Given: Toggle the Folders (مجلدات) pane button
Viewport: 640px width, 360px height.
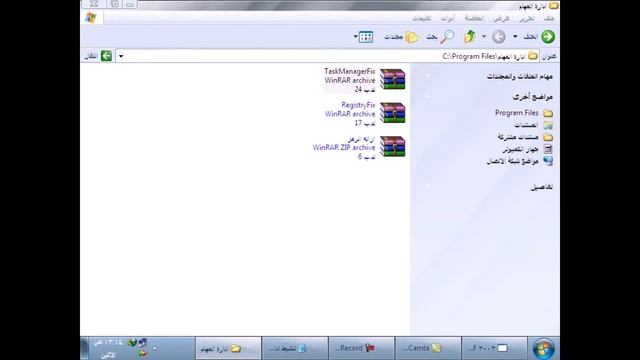Looking at the screenshot, I should pyautogui.click(x=402, y=37).
